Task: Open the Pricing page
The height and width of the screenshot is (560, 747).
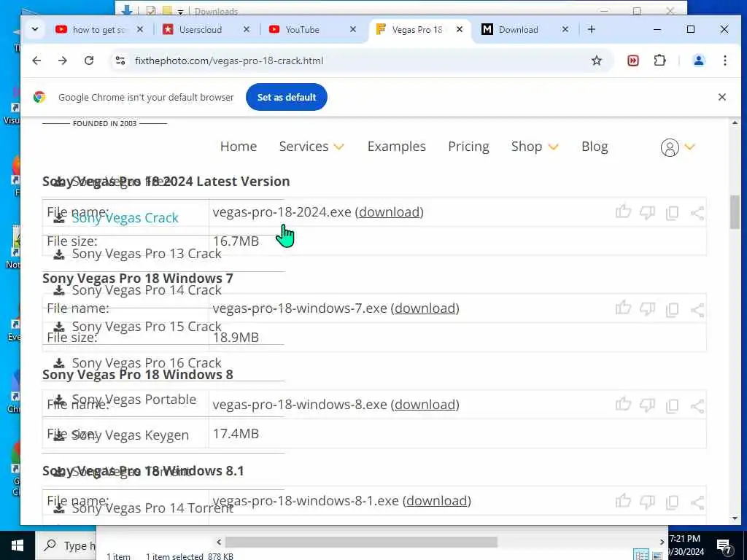Action: 468,147
